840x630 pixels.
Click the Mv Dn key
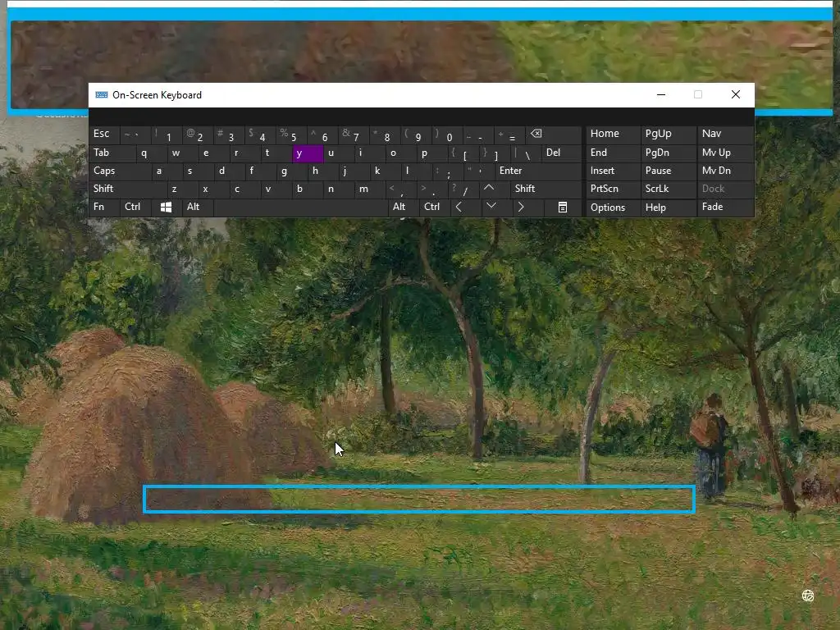click(725, 171)
